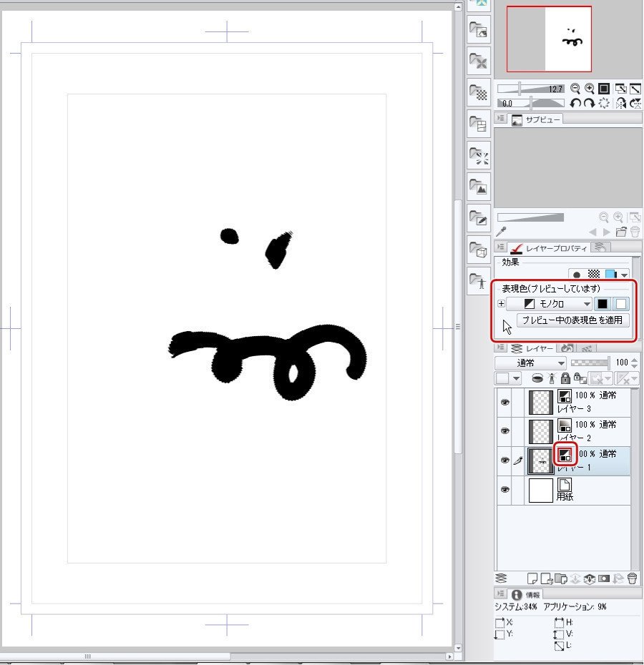
Task: Adjust the Navigator zoom slider at 12.7
Action: [x=531, y=89]
